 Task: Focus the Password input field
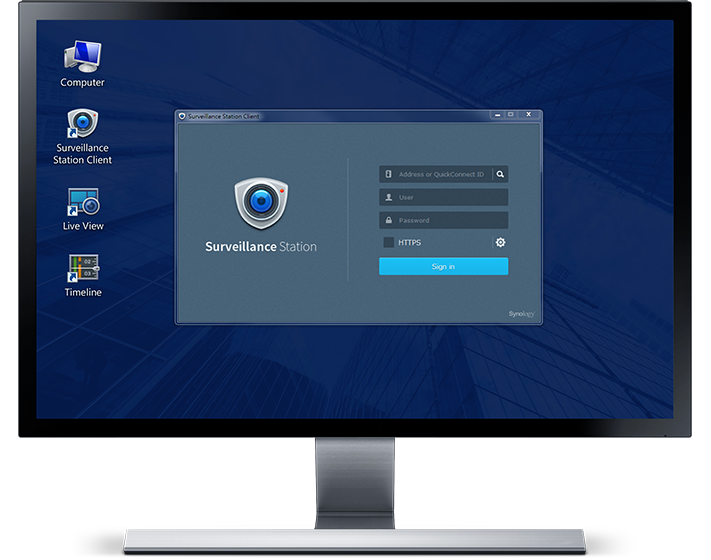pyautogui.click(x=443, y=220)
